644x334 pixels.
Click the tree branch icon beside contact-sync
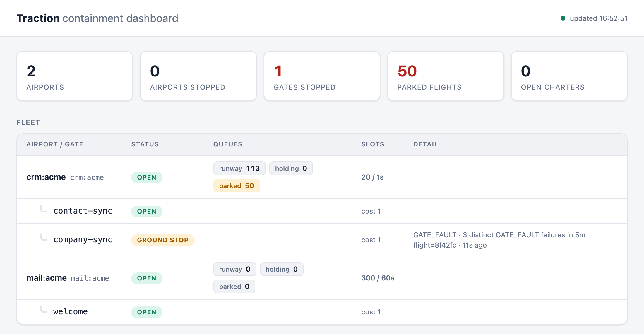tap(44, 208)
